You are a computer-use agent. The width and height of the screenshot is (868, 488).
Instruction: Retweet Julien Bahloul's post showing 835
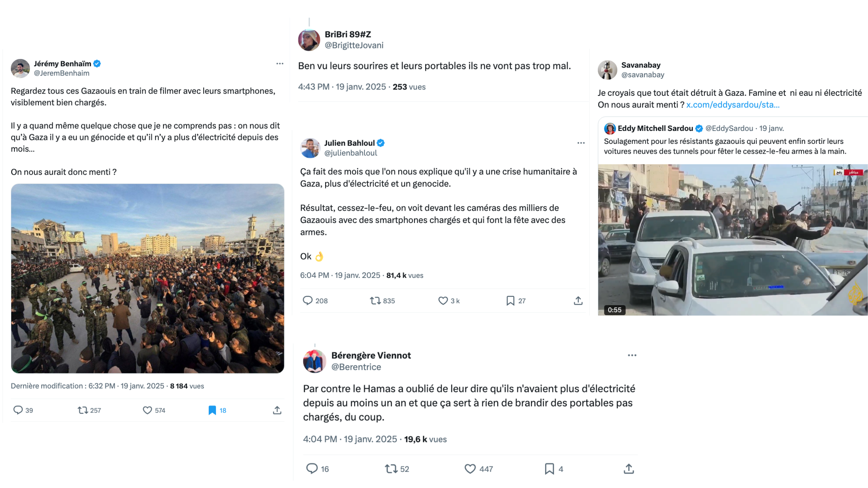click(375, 301)
